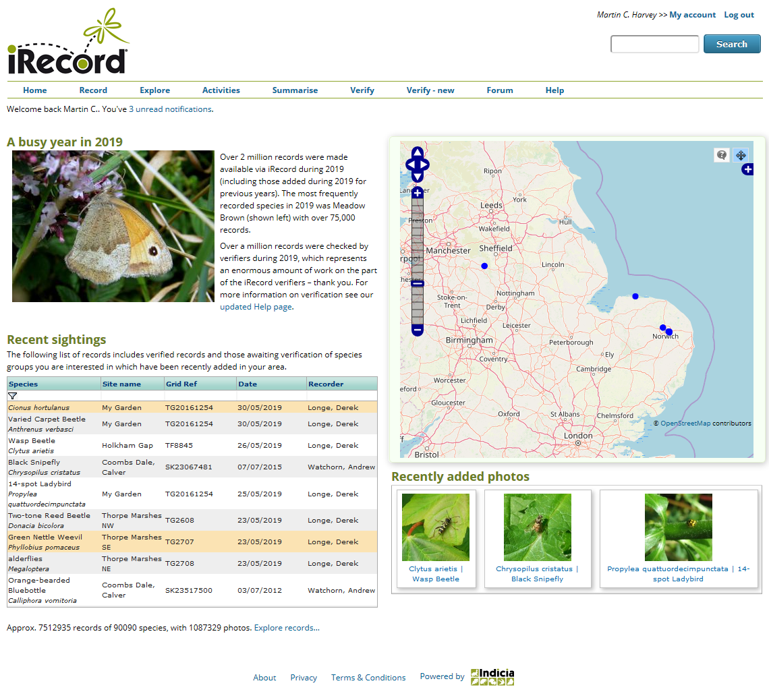Zoom the map out with the minus icon
769x700 pixels.
point(417,329)
